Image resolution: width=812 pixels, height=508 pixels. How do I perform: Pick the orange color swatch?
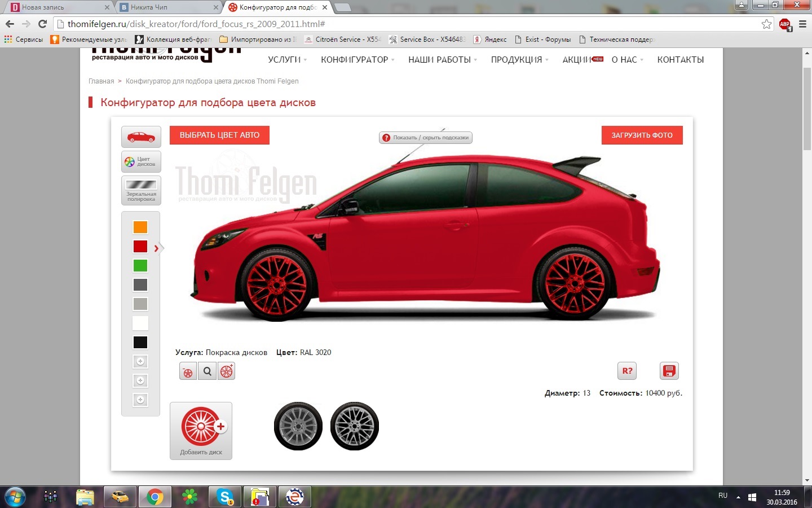pyautogui.click(x=140, y=227)
